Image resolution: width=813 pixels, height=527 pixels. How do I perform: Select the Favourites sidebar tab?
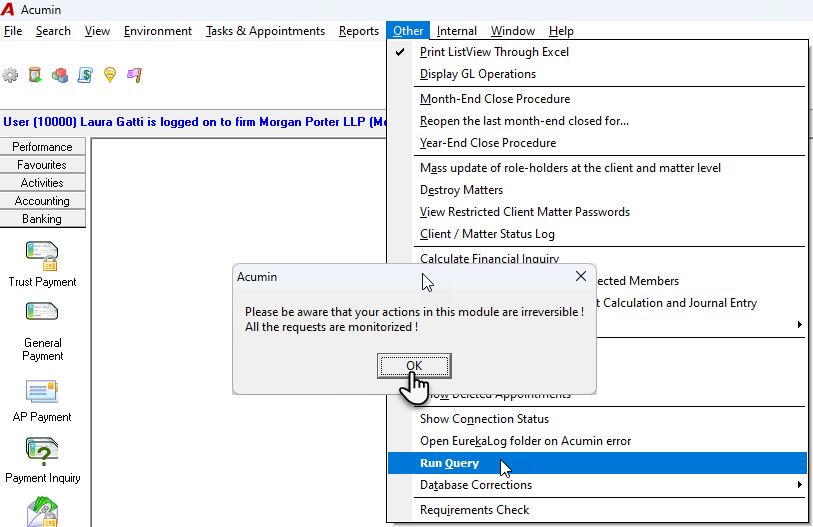coord(43,165)
